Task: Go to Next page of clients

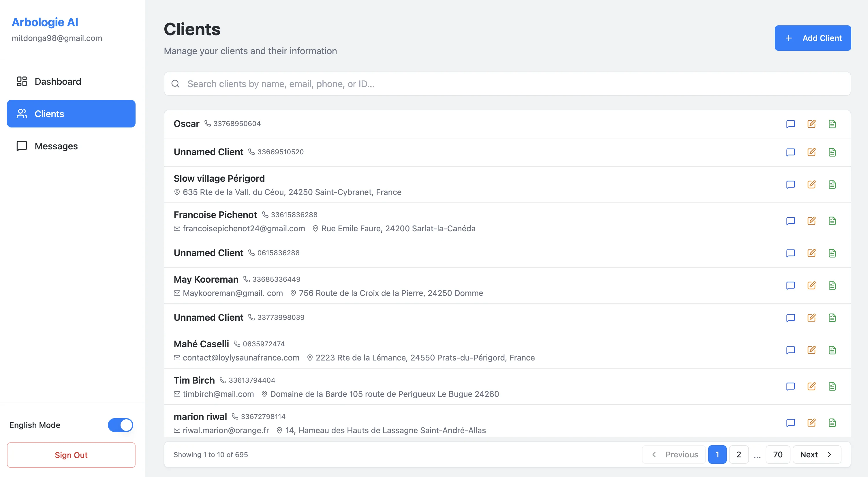Action: 816,455
